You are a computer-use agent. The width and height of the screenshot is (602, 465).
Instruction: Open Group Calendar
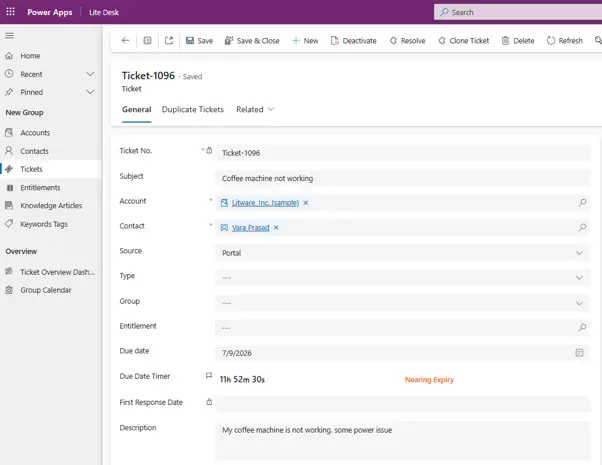coord(51,290)
